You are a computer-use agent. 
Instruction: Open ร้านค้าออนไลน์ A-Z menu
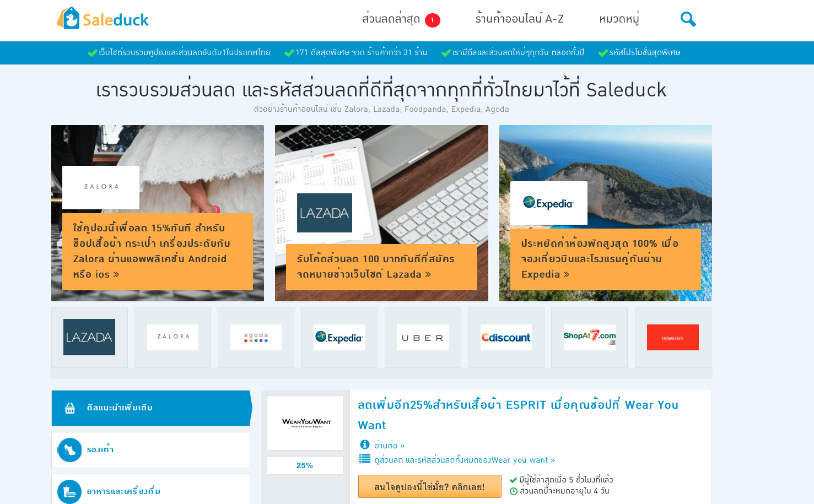[519, 19]
